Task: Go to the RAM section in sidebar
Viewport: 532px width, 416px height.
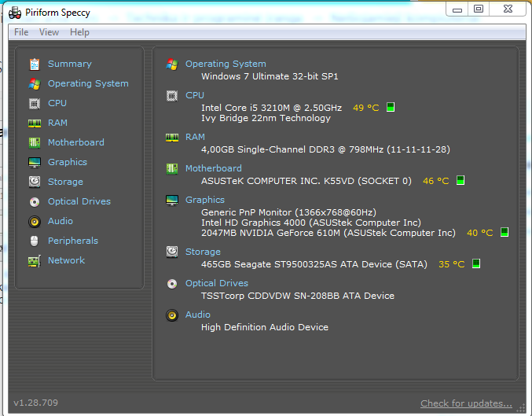Action: click(57, 123)
